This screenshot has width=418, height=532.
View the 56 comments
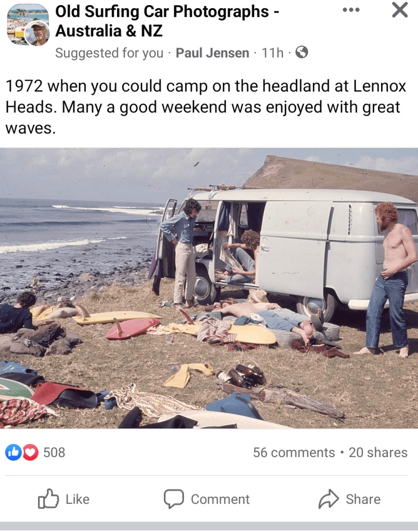click(x=294, y=452)
